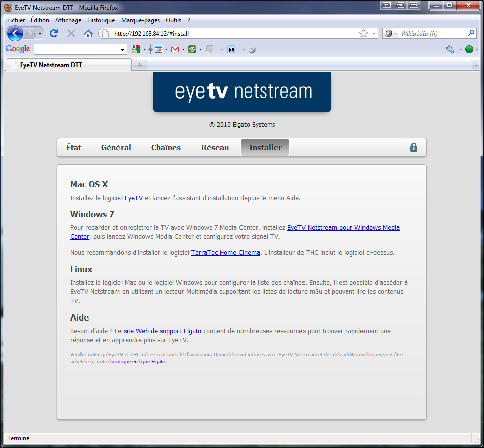Open the Marque-pages menu
484x448 pixels.
[141, 20]
